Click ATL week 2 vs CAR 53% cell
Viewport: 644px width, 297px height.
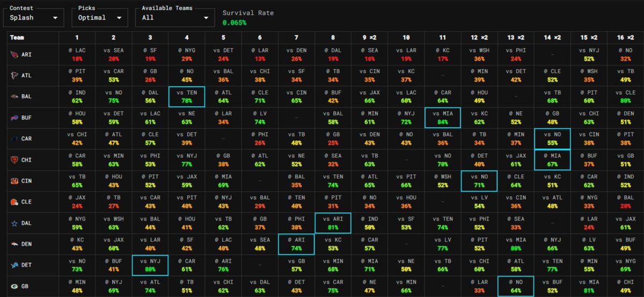pyautogui.click(x=113, y=76)
